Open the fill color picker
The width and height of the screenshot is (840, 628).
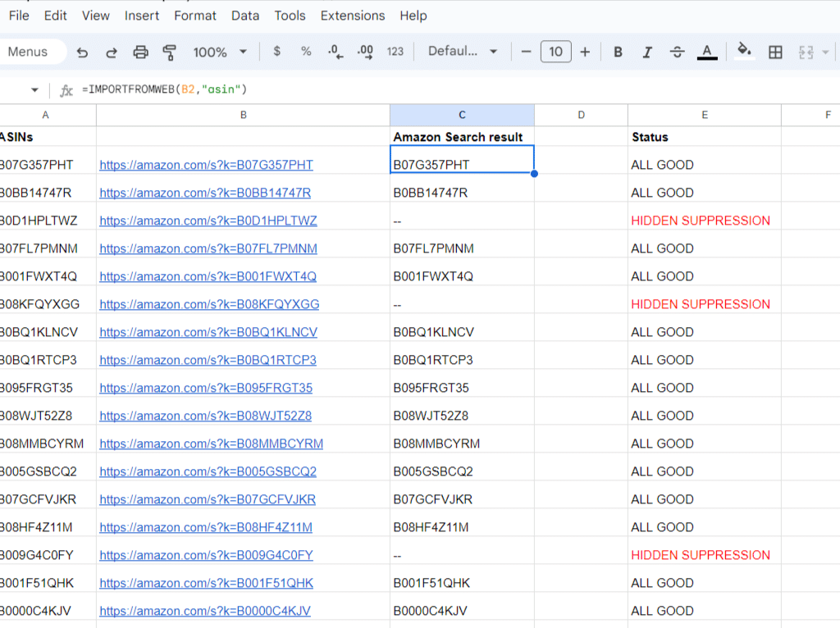pyautogui.click(x=744, y=52)
